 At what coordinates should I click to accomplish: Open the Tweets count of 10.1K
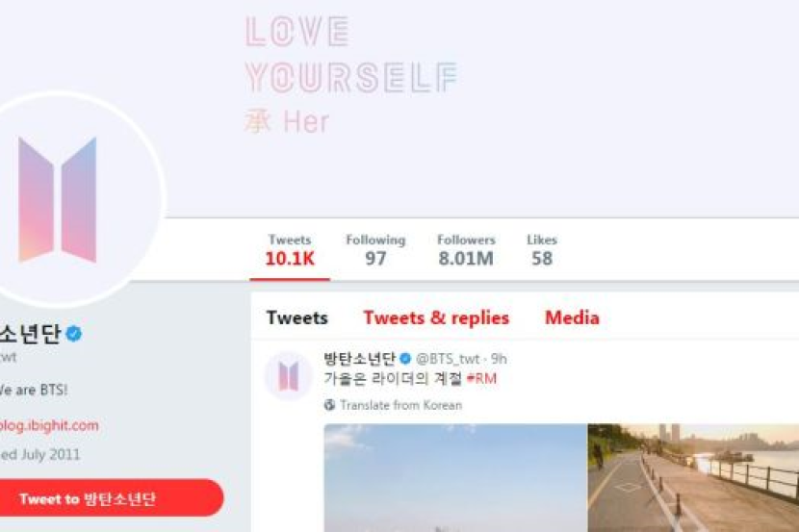coord(290,250)
